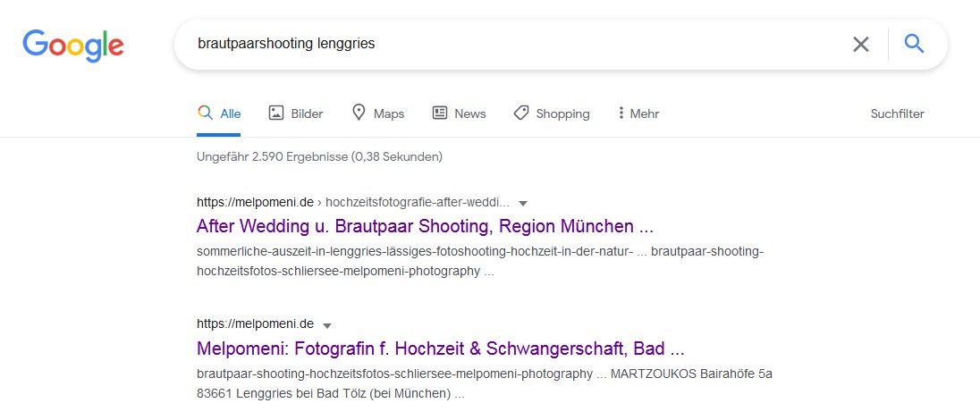Click first result URL https://melpomeni.de › hochzeitsfotografie
Viewport: 980px width, 420px height.
point(352,203)
